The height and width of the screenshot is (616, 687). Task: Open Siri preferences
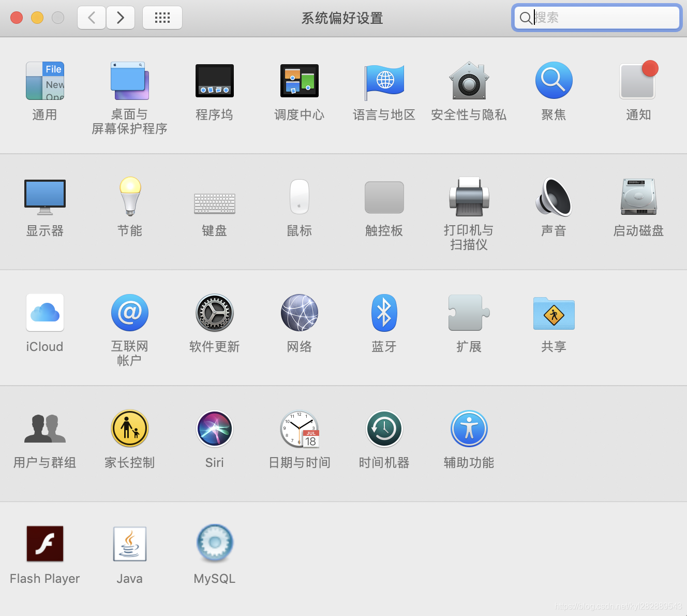pos(215,429)
